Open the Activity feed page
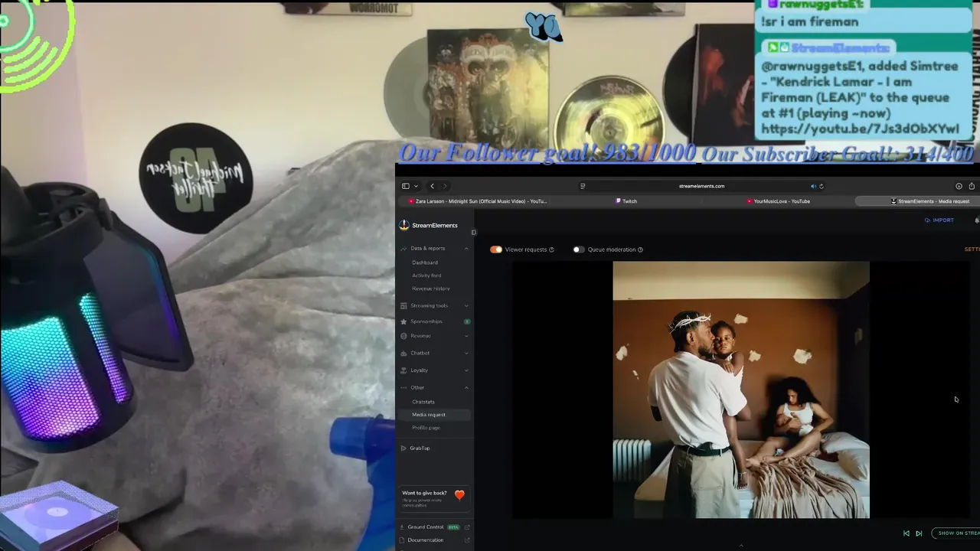The height and width of the screenshot is (551, 980). point(426,275)
